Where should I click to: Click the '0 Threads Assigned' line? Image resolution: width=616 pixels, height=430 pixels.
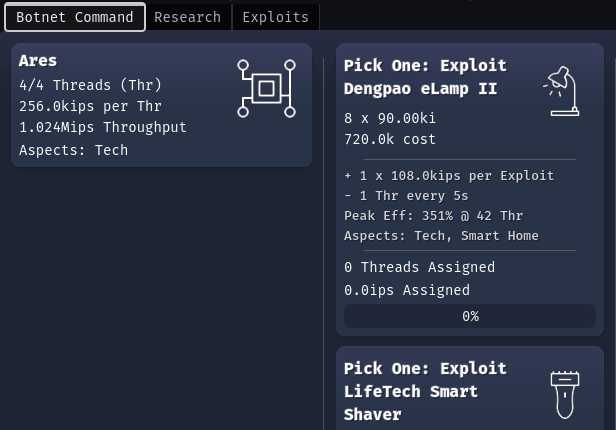coord(419,267)
